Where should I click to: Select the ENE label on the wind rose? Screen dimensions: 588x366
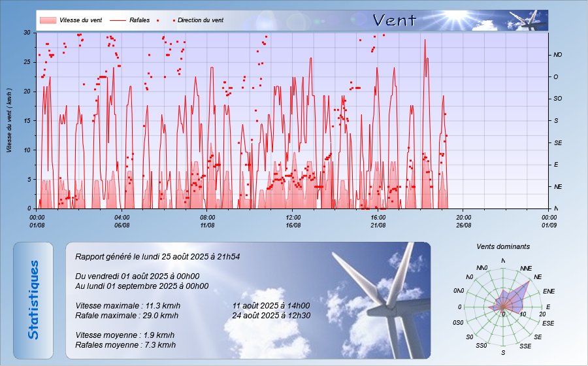tap(549, 291)
